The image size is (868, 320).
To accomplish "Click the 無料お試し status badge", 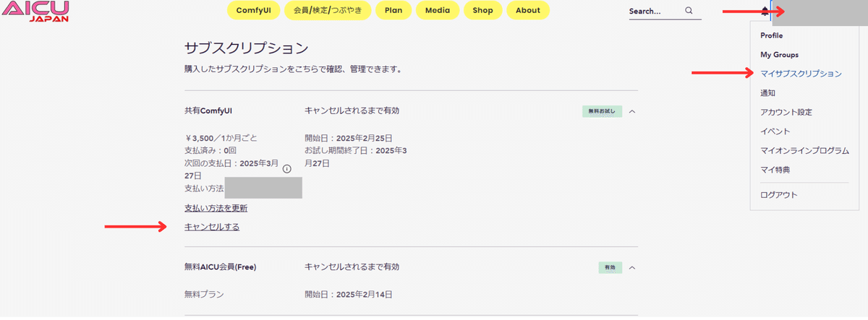I will (602, 112).
